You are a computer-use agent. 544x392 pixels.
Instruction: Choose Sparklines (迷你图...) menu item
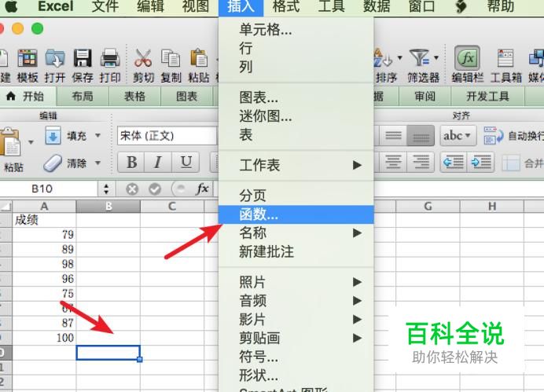click(296, 116)
